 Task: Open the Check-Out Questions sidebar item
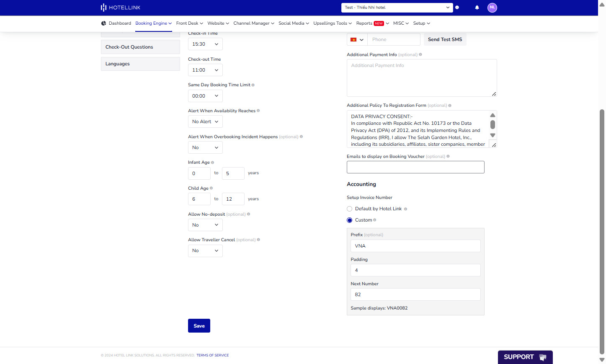pos(140,47)
